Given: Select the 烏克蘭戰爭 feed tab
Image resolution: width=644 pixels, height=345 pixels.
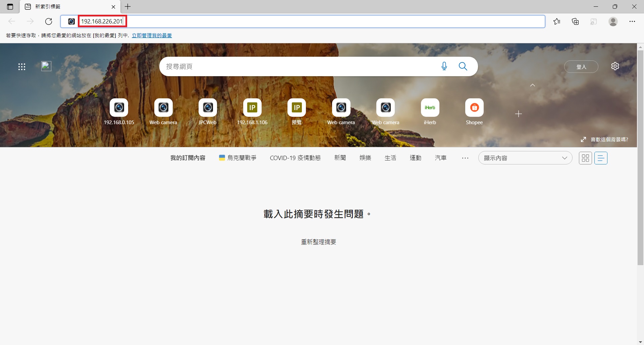Looking at the screenshot, I should (238, 158).
